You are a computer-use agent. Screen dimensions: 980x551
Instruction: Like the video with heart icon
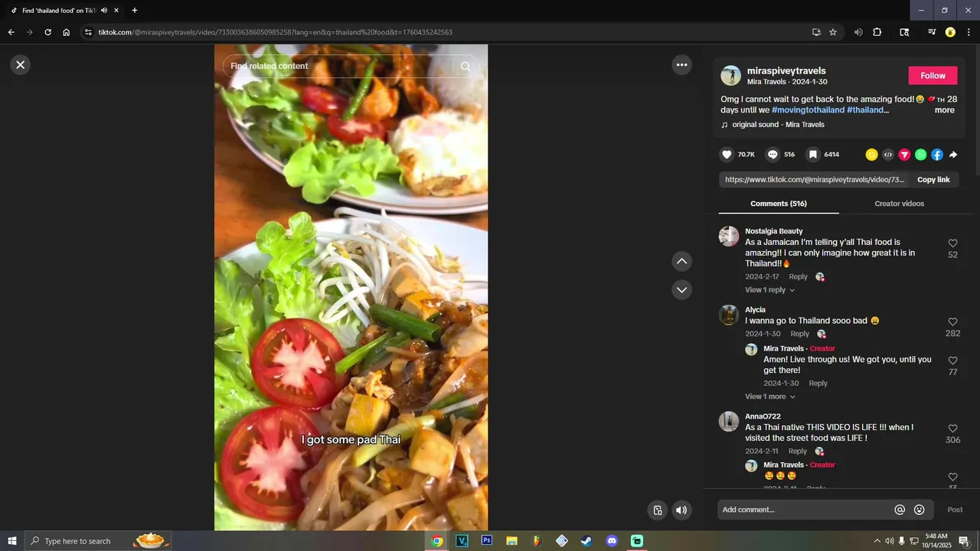(x=727, y=155)
